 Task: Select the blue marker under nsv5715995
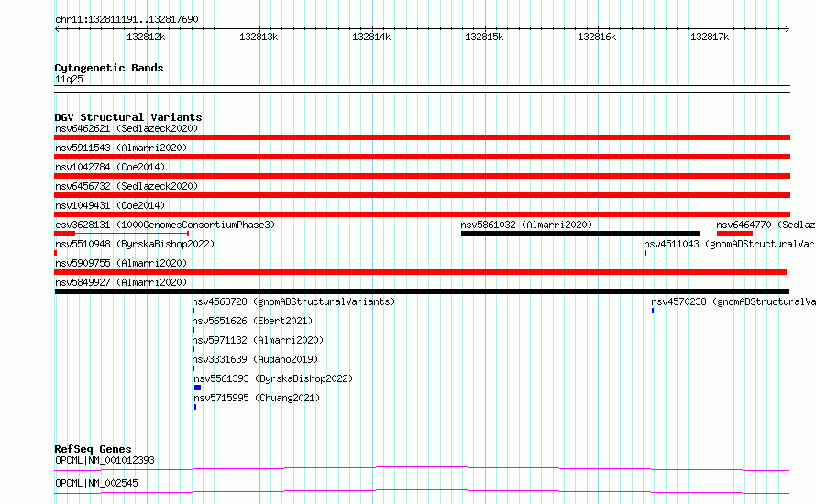195,407
